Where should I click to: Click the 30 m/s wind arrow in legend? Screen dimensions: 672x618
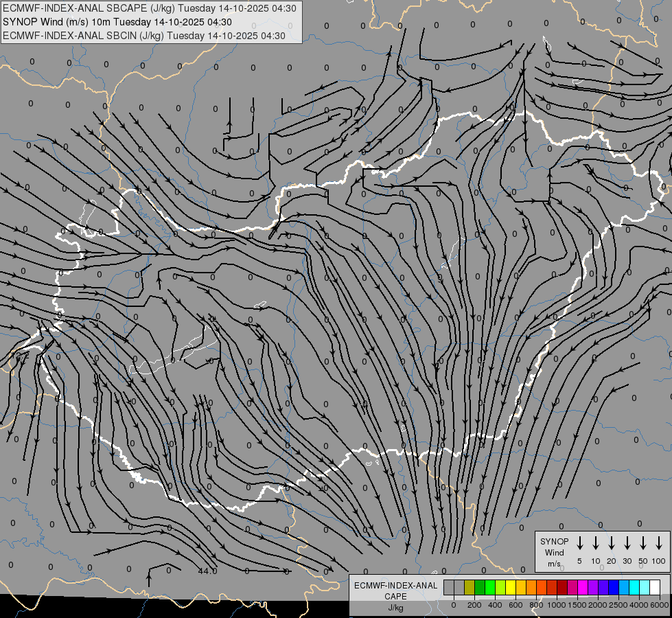point(627,543)
